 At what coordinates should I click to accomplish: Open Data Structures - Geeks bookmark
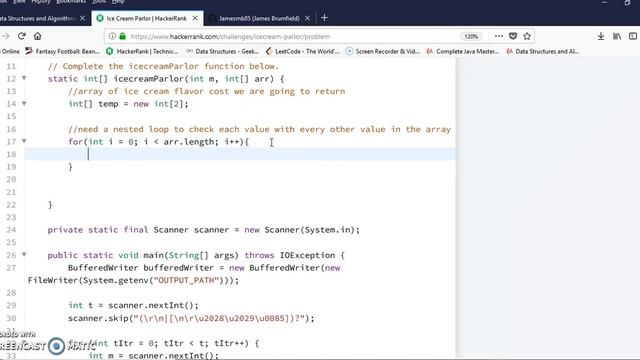(x=223, y=51)
